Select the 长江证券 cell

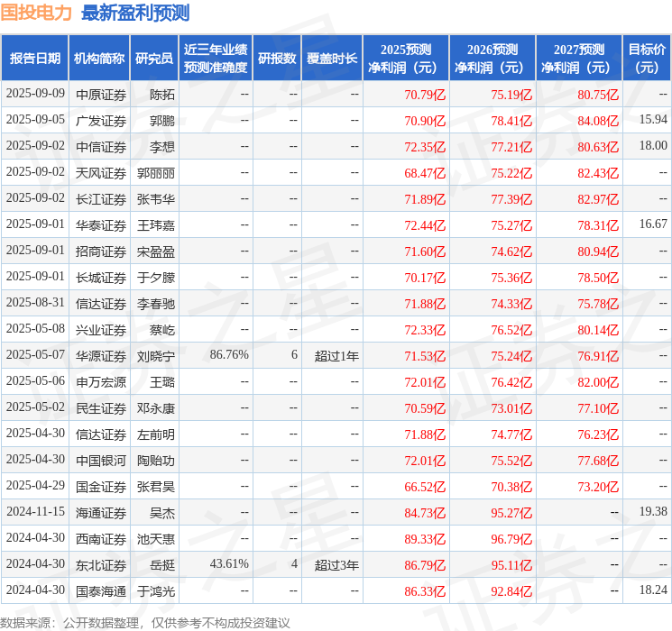click(x=101, y=199)
